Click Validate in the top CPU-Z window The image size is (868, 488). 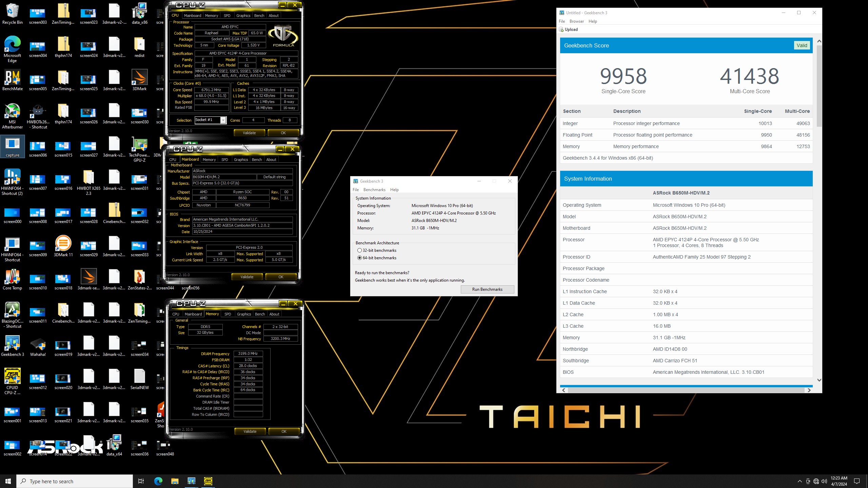click(249, 133)
